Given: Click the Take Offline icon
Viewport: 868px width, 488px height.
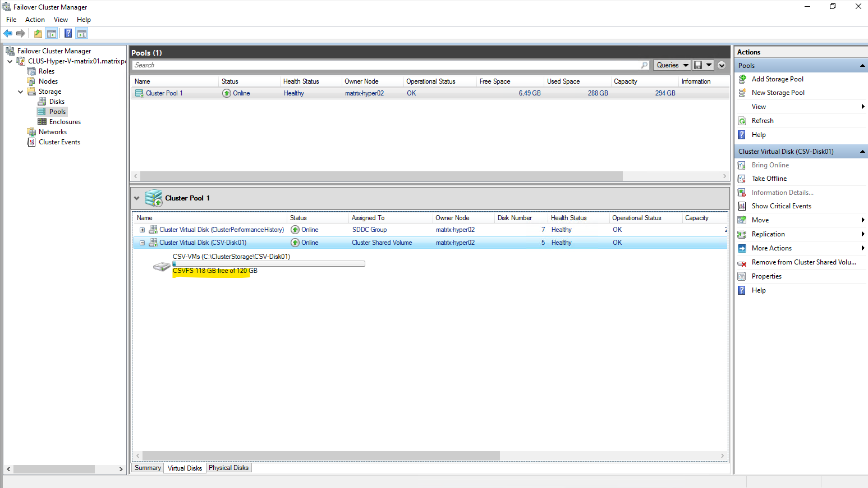Looking at the screenshot, I should tap(742, 179).
